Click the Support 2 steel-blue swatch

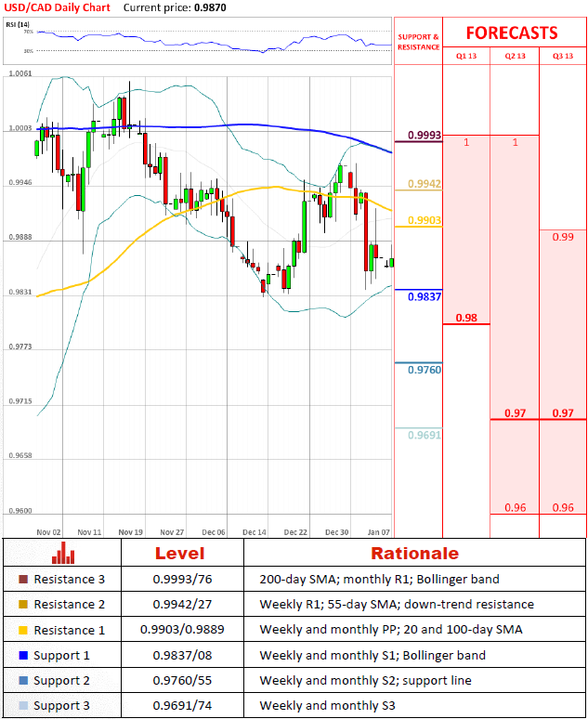click(x=23, y=681)
